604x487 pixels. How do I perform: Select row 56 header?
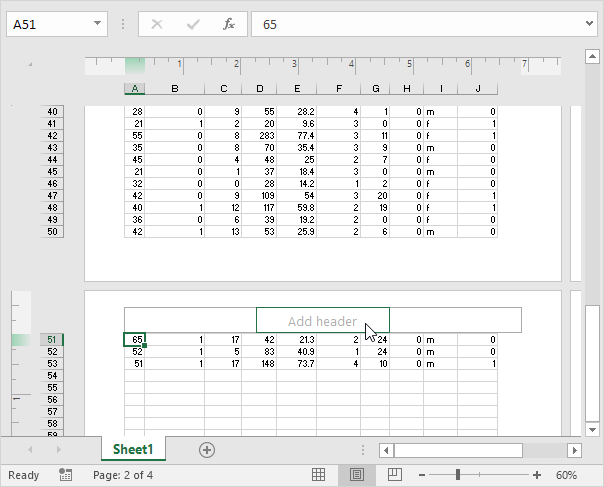click(x=52, y=400)
